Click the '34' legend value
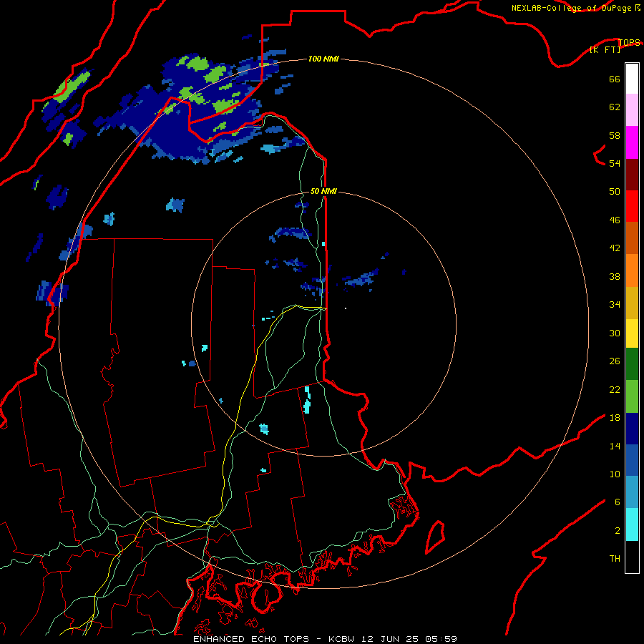 [x=615, y=305]
